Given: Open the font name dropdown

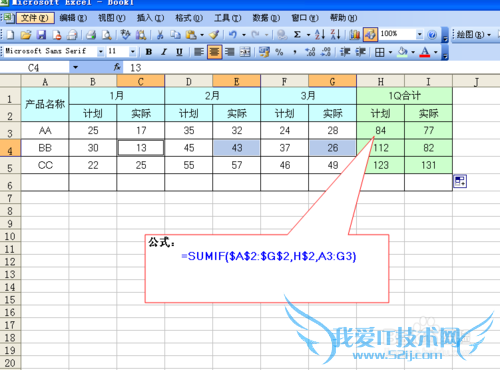Looking at the screenshot, I should tap(100, 52).
